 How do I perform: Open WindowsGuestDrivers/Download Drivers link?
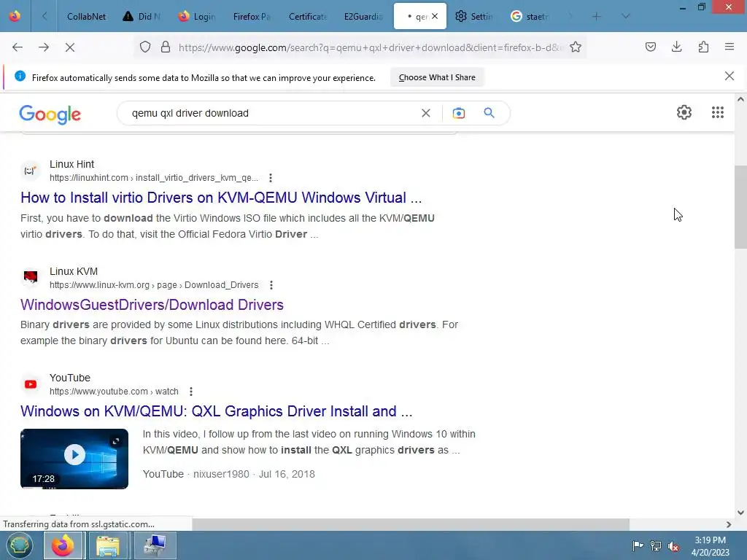click(x=152, y=304)
